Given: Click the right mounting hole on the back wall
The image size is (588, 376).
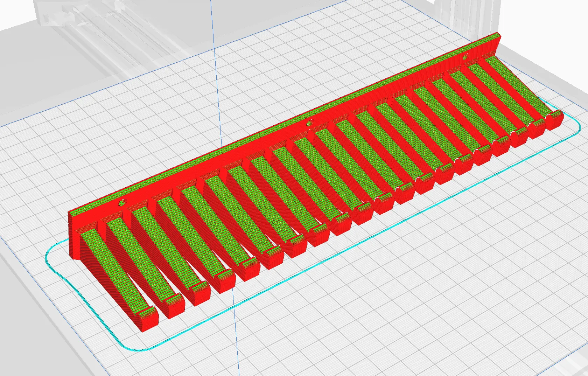Looking at the screenshot, I should point(466,56).
